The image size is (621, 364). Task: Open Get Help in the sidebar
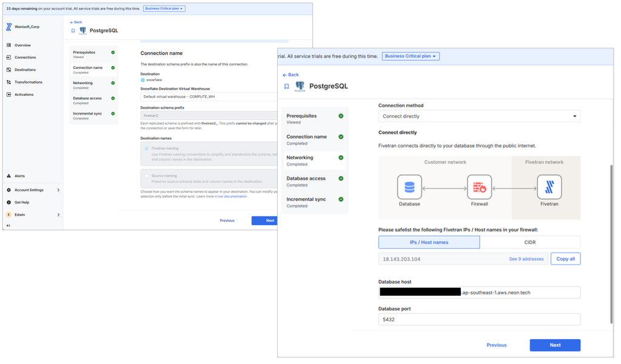point(22,202)
